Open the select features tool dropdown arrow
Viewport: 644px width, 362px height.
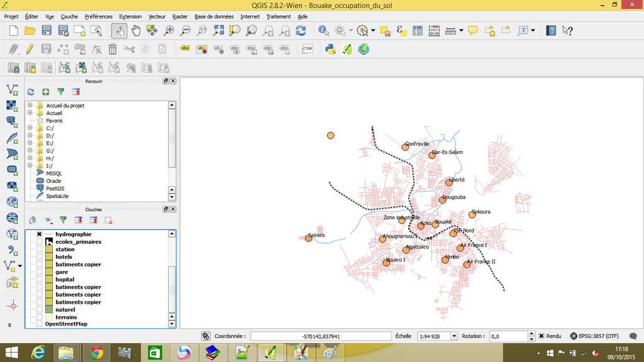click(373, 31)
